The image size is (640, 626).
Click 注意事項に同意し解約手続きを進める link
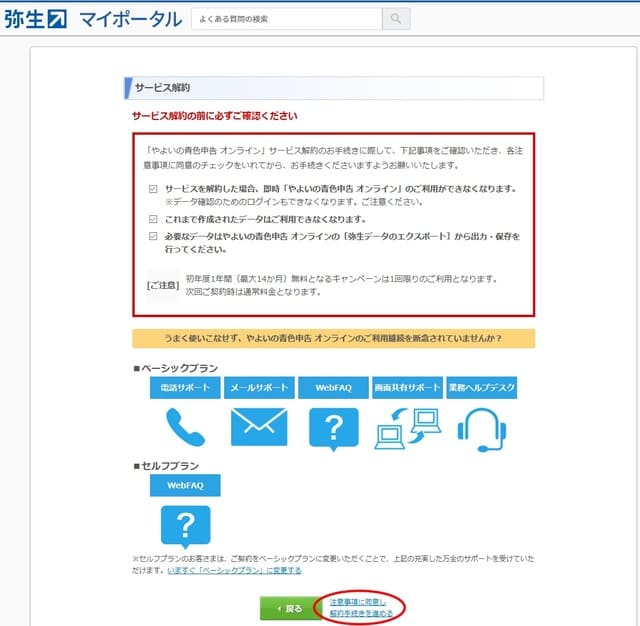[x=361, y=608]
